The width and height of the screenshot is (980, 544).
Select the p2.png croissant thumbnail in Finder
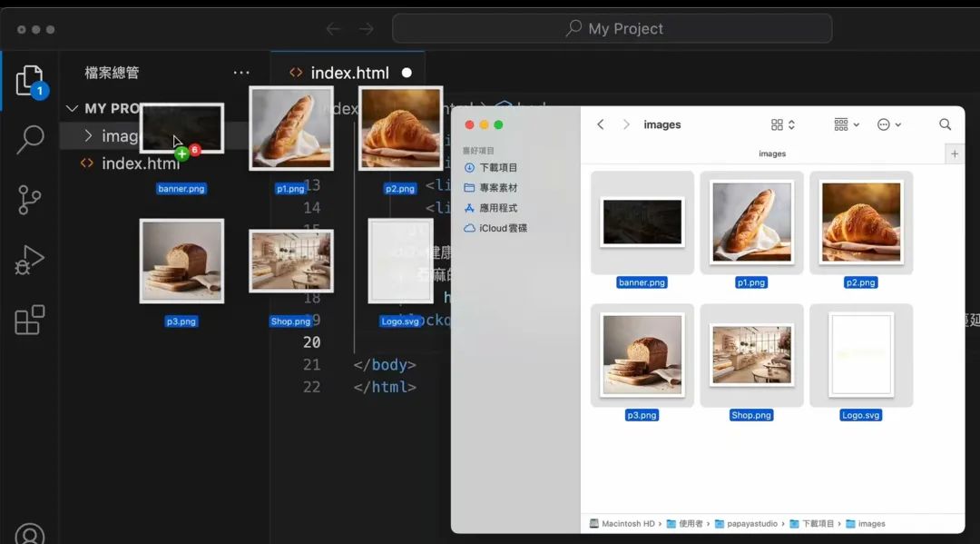click(860, 223)
